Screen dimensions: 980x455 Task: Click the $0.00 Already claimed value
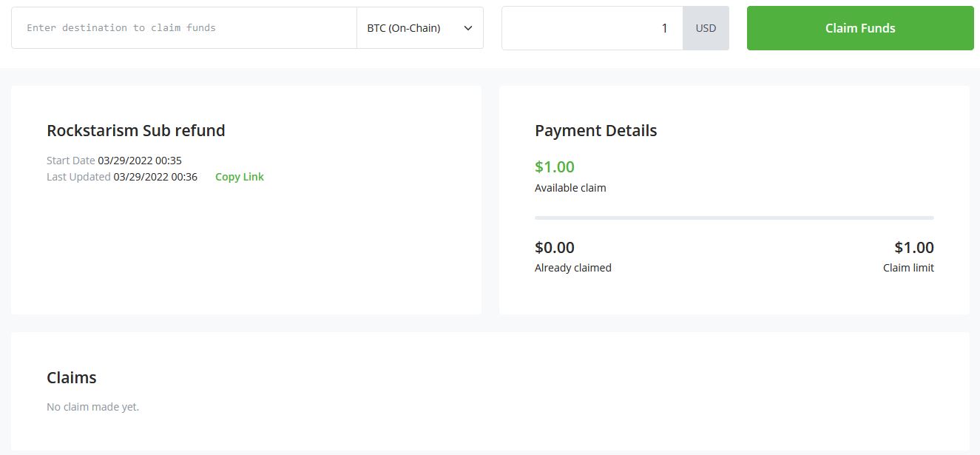[x=554, y=247]
